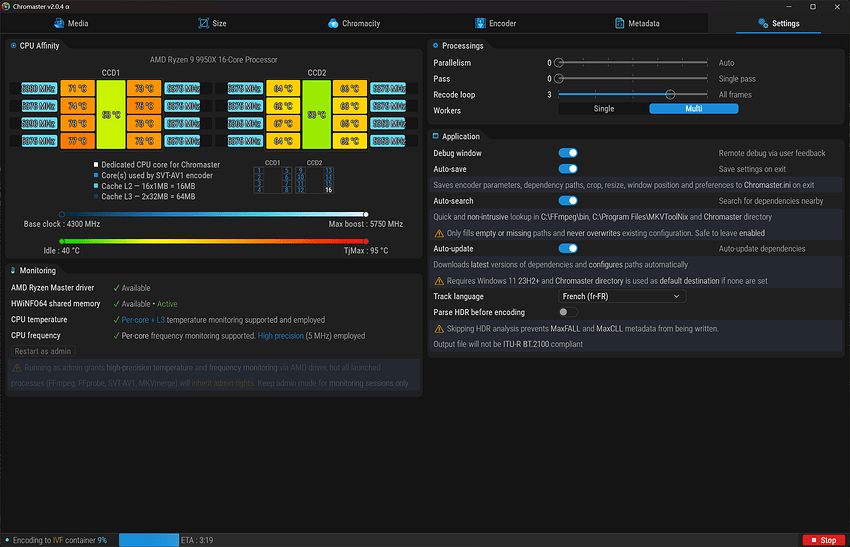Switch to the Size tab
This screenshot has height=547, width=850.
212,23
